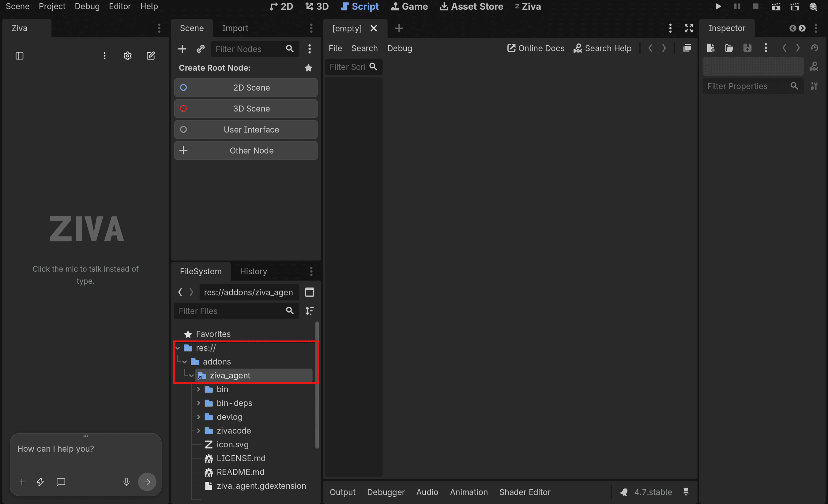Expand the bin folder
Viewport: 828px width, 504px height.
(199, 389)
